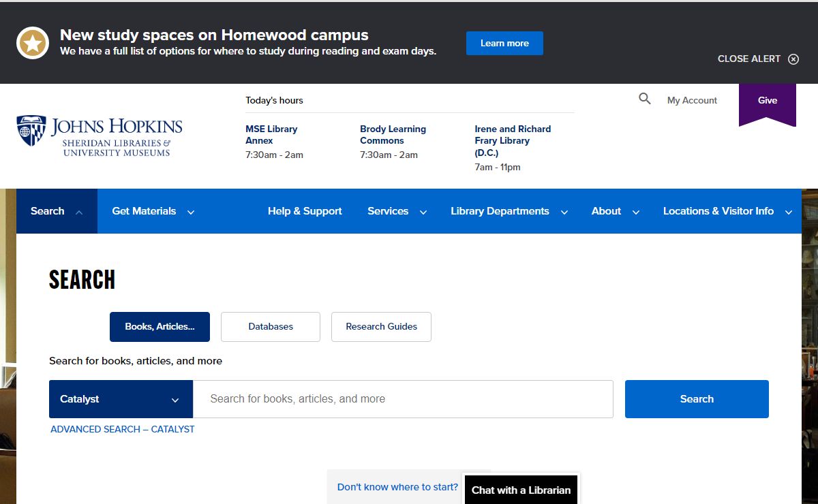Click the blue Search button

[697, 399]
